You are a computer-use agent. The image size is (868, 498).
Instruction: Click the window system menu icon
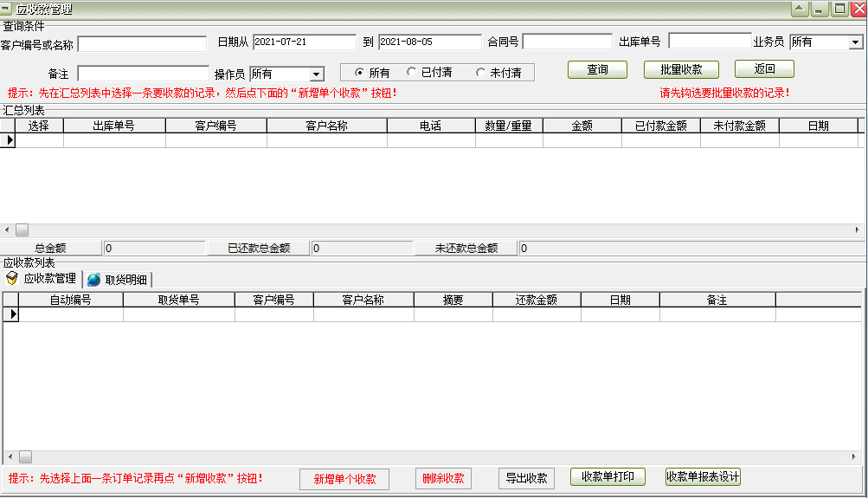pyautogui.click(x=5, y=9)
